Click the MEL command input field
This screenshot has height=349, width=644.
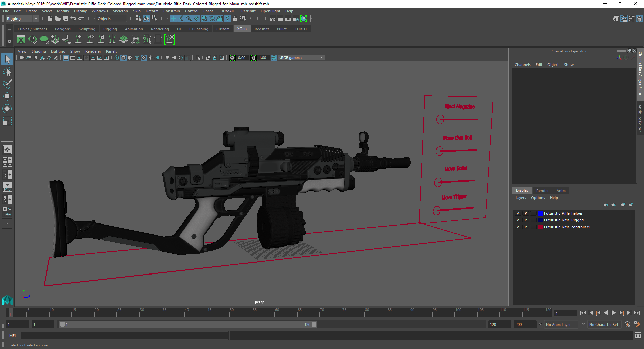click(124, 336)
